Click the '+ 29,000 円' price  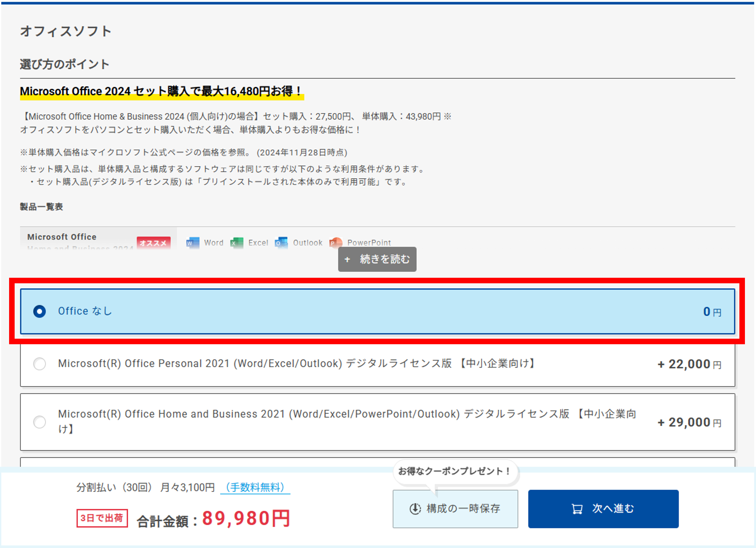(x=689, y=422)
